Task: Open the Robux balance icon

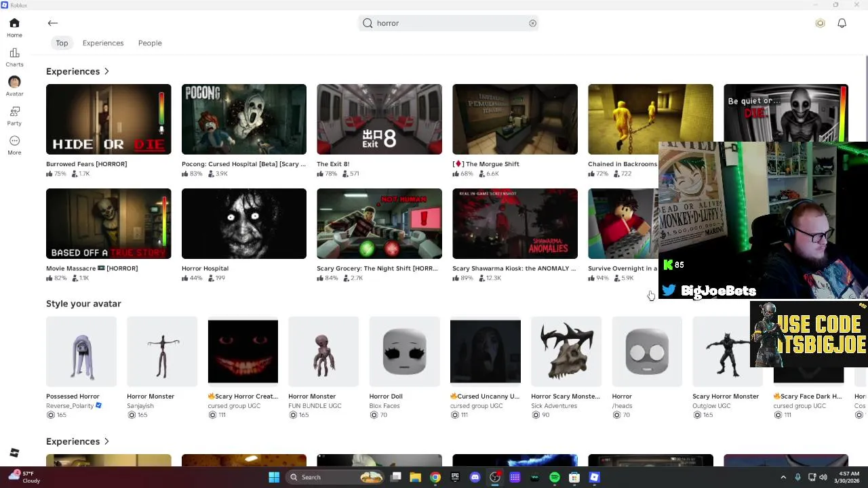Action: pos(820,23)
